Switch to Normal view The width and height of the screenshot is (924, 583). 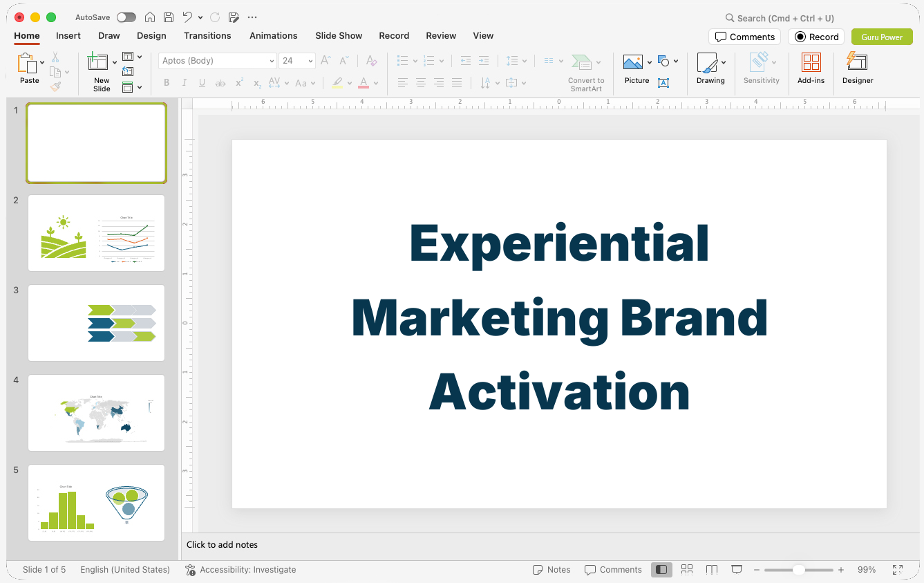coord(661,570)
